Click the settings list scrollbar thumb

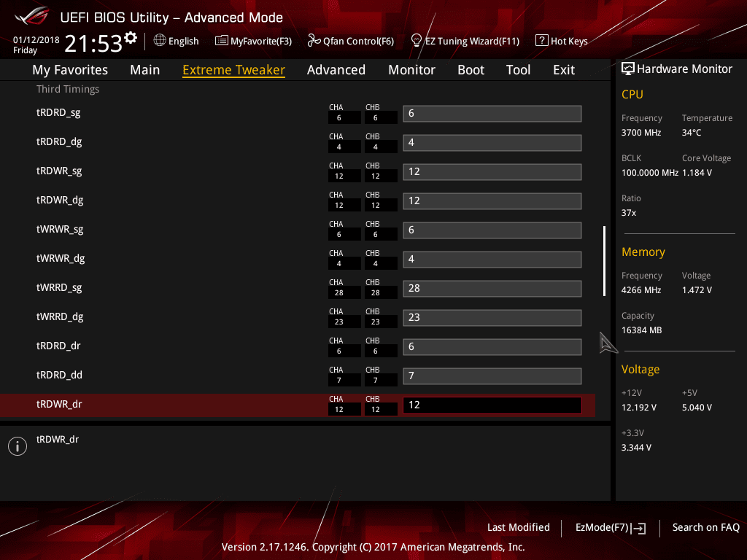point(604,261)
